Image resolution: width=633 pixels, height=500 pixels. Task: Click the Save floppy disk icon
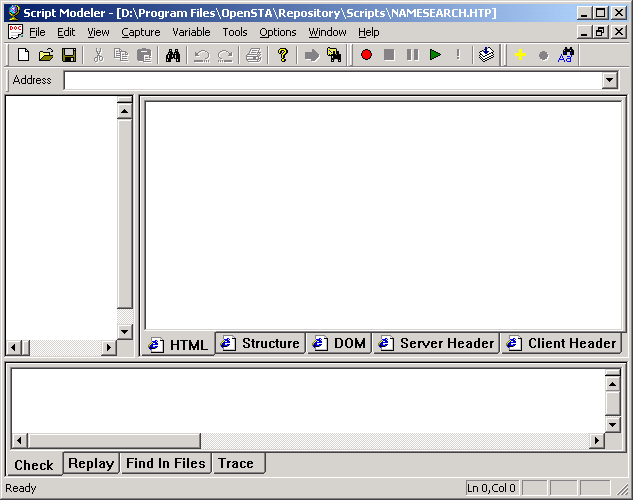tap(69, 55)
